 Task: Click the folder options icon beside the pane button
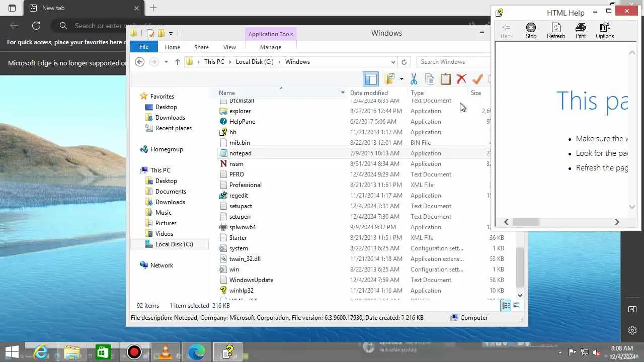tap(389, 79)
